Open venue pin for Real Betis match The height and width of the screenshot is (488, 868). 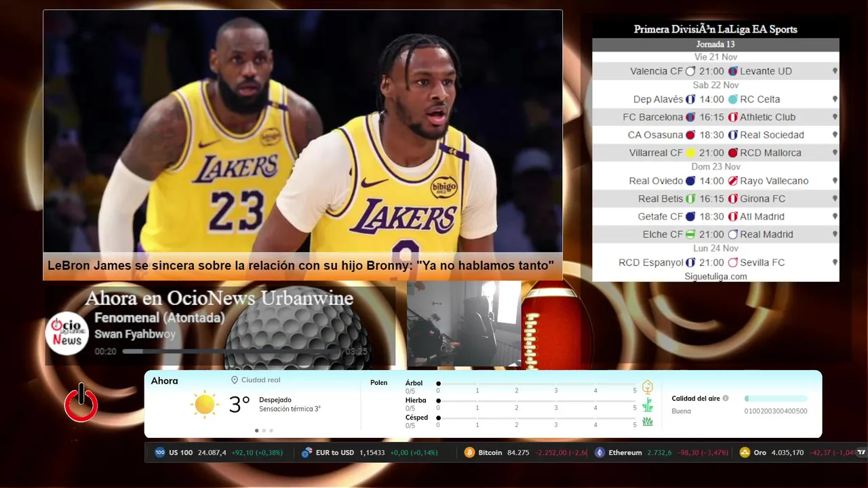(x=835, y=199)
